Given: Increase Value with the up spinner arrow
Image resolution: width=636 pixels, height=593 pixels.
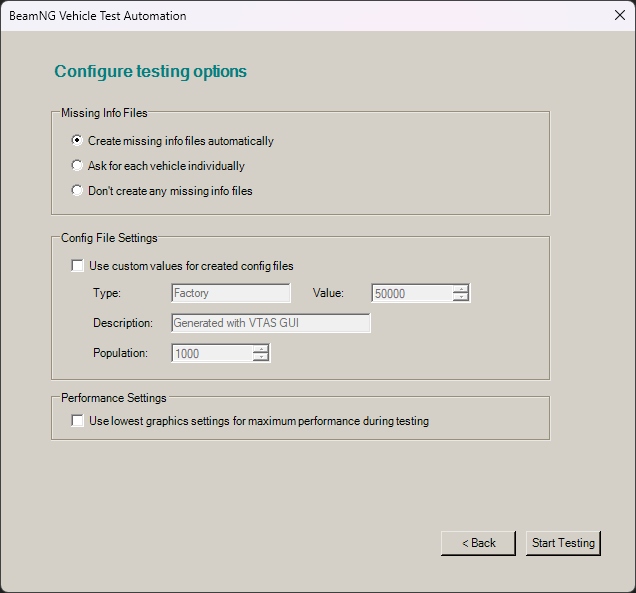Looking at the screenshot, I should 461,289.
